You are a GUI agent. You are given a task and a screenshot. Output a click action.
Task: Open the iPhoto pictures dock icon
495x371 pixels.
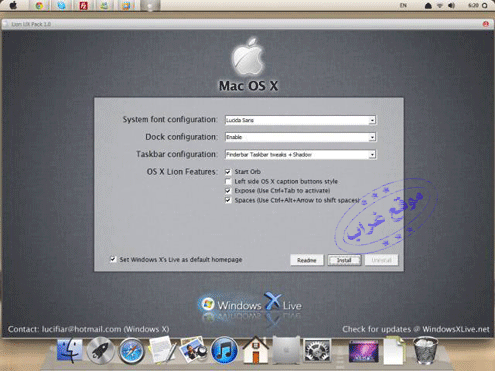pyautogui.click(x=192, y=350)
